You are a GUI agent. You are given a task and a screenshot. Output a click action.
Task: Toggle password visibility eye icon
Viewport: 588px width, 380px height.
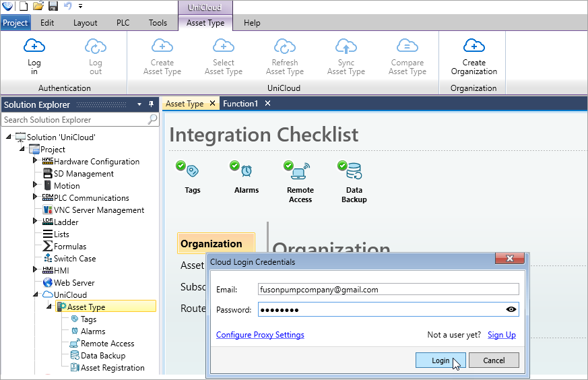(511, 310)
